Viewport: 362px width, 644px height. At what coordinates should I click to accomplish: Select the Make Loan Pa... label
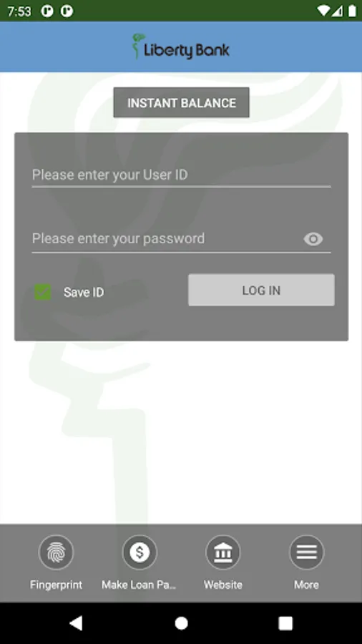[x=139, y=585]
